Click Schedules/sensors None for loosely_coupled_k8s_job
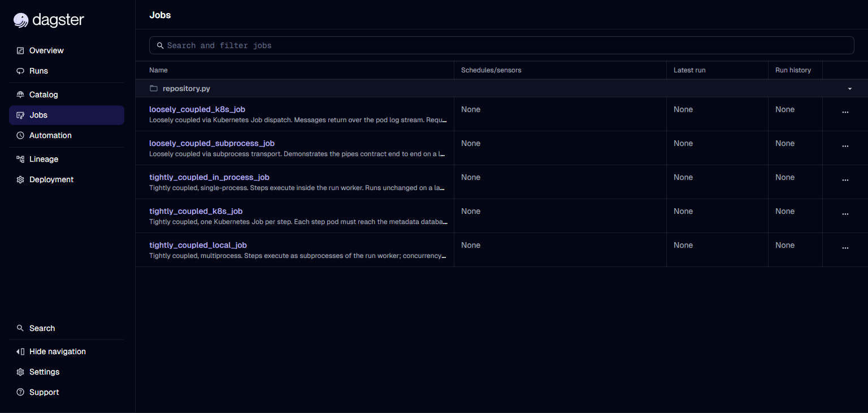The height and width of the screenshot is (413, 868). pyautogui.click(x=471, y=109)
